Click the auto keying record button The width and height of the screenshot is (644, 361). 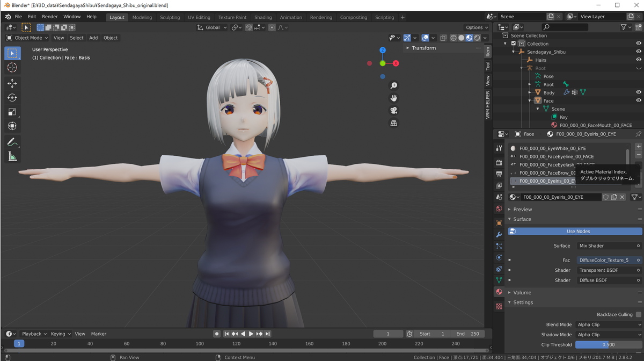tap(217, 334)
